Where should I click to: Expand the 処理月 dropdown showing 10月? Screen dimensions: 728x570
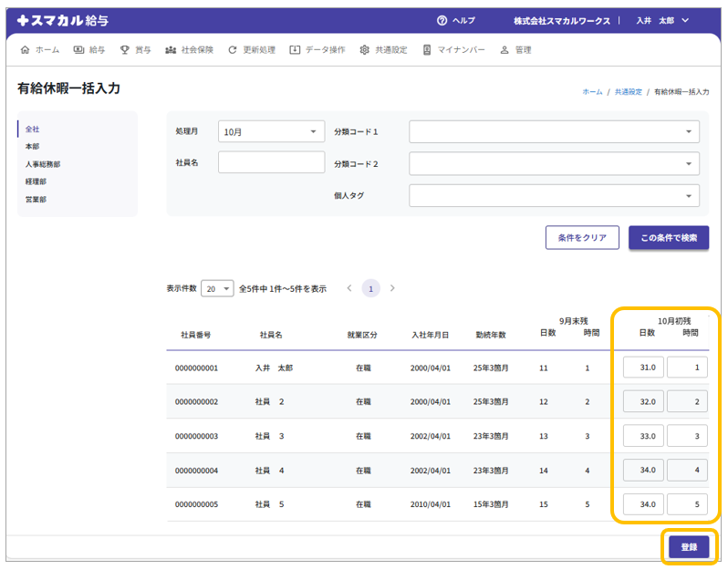tap(271, 131)
